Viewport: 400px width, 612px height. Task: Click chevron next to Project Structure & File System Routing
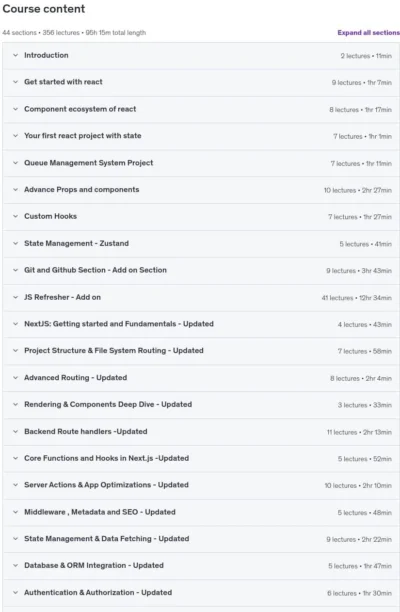pos(16,350)
